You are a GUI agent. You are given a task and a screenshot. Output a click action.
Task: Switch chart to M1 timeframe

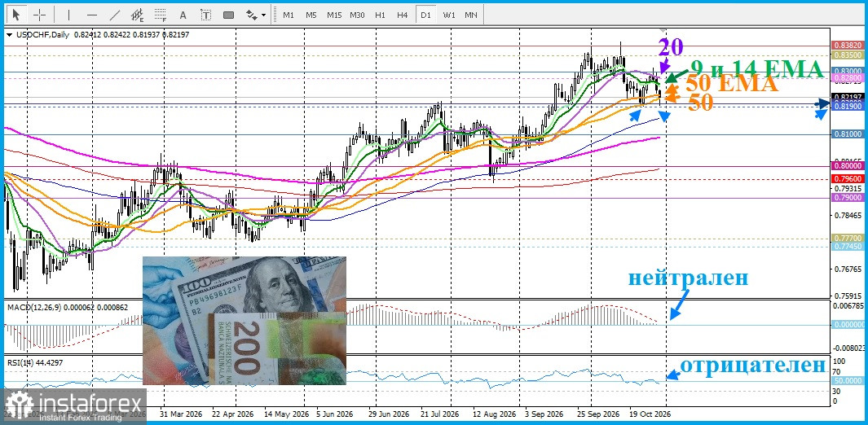pos(289,15)
